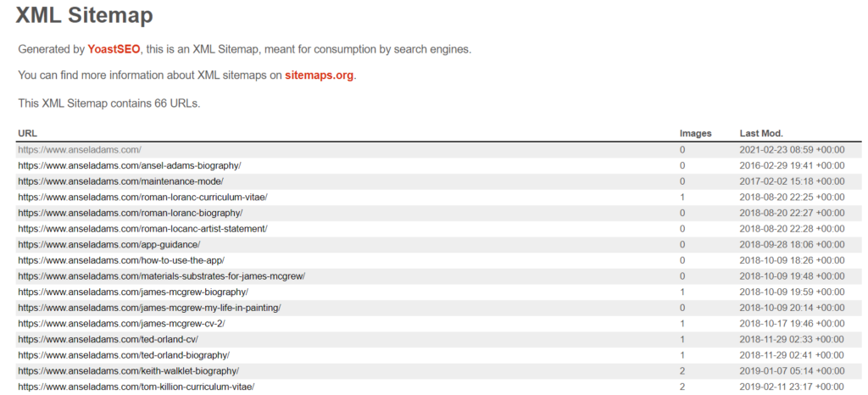This screenshot has width=868, height=395.
Task: Follow the tom-killion-curriculum-vitae link
Action: point(136,387)
